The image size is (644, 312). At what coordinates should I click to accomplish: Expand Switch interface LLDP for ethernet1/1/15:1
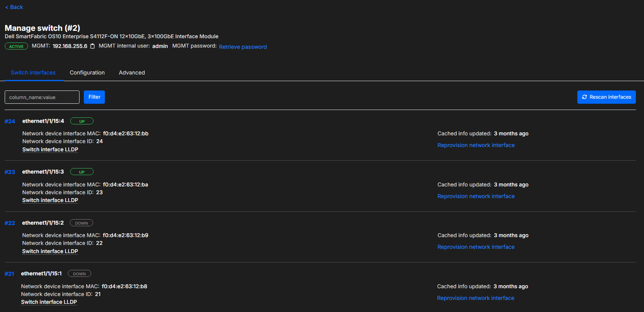pos(49,302)
